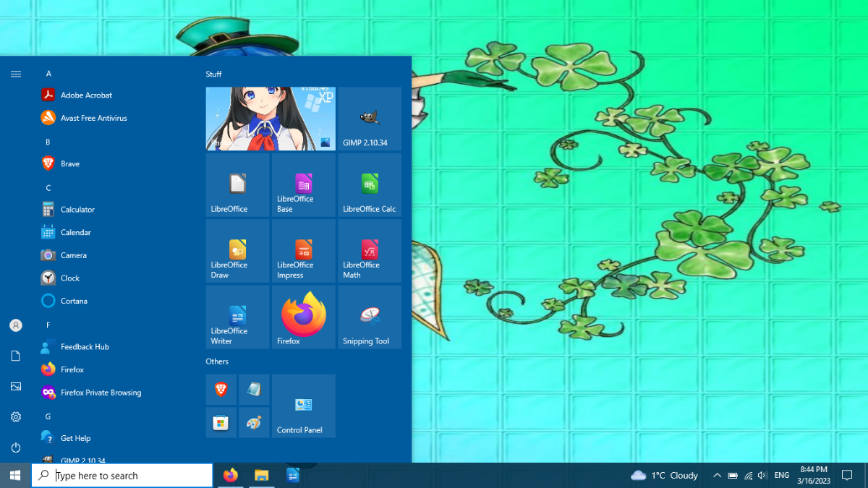The image size is (868, 488).
Task: Open the clock showing 8:44 PM
Action: (x=813, y=475)
